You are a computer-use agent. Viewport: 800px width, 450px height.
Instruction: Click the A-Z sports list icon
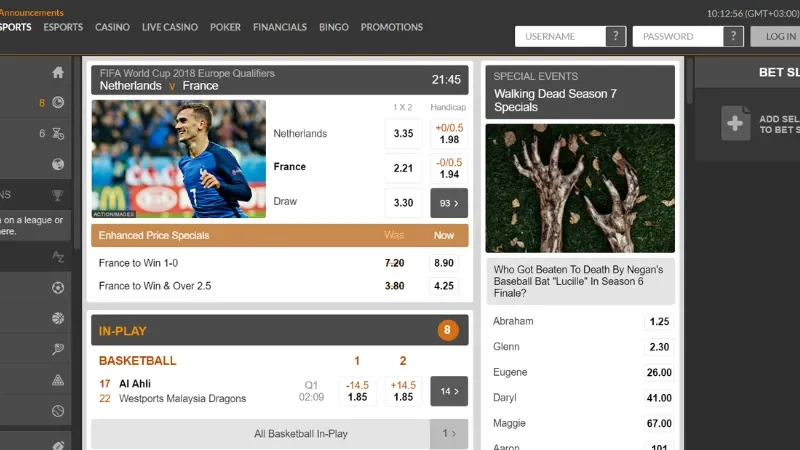(58, 257)
